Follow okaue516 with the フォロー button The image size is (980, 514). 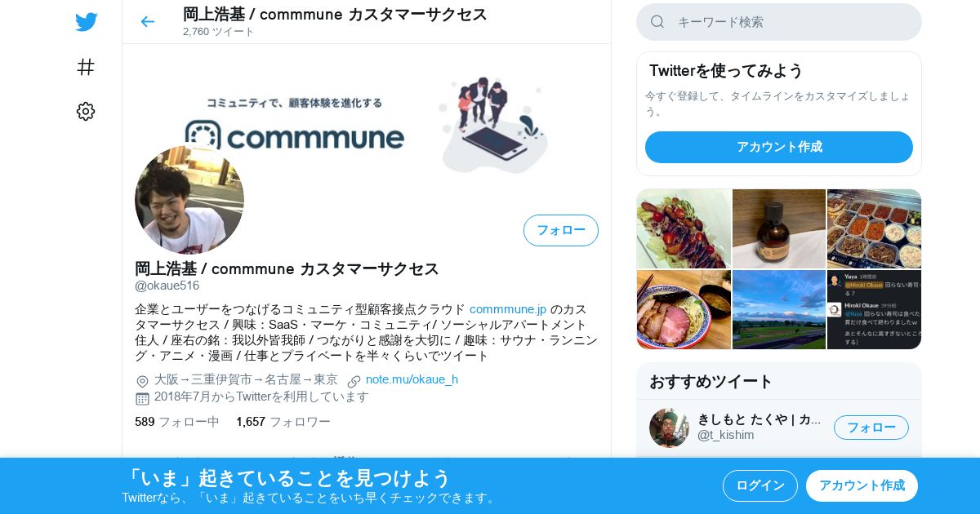coord(561,230)
